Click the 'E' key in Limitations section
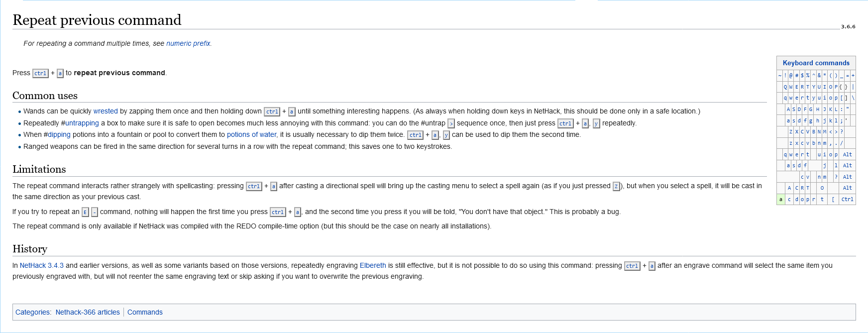Image resolution: width=868 pixels, height=333 pixels. [85, 212]
